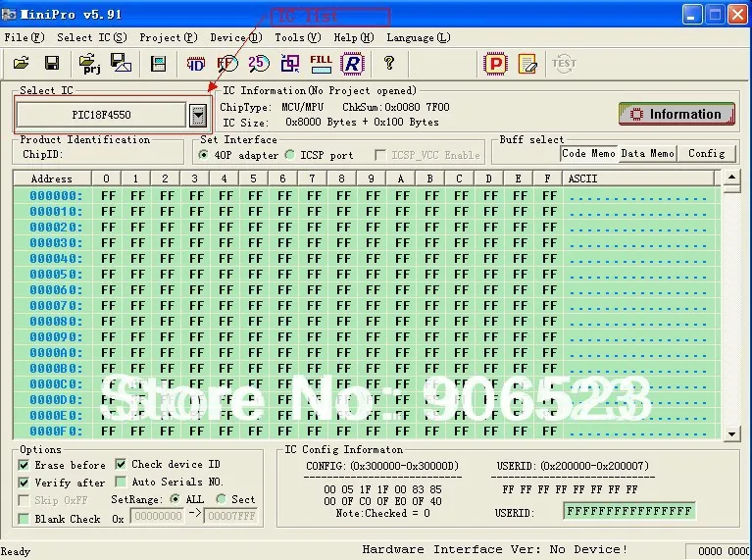Click the PIC18F4550 chip selection field
Viewport: 752px width, 560px height.
(101, 115)
